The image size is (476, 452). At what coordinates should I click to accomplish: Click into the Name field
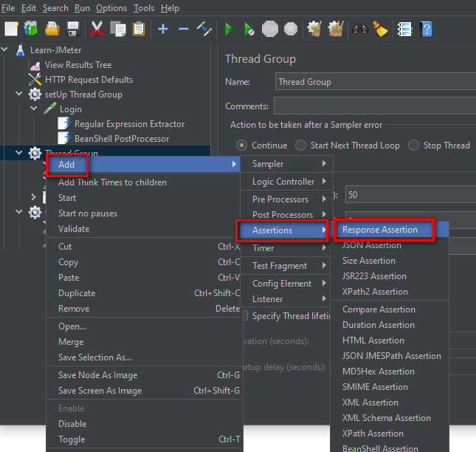click(x=376, y=82)
